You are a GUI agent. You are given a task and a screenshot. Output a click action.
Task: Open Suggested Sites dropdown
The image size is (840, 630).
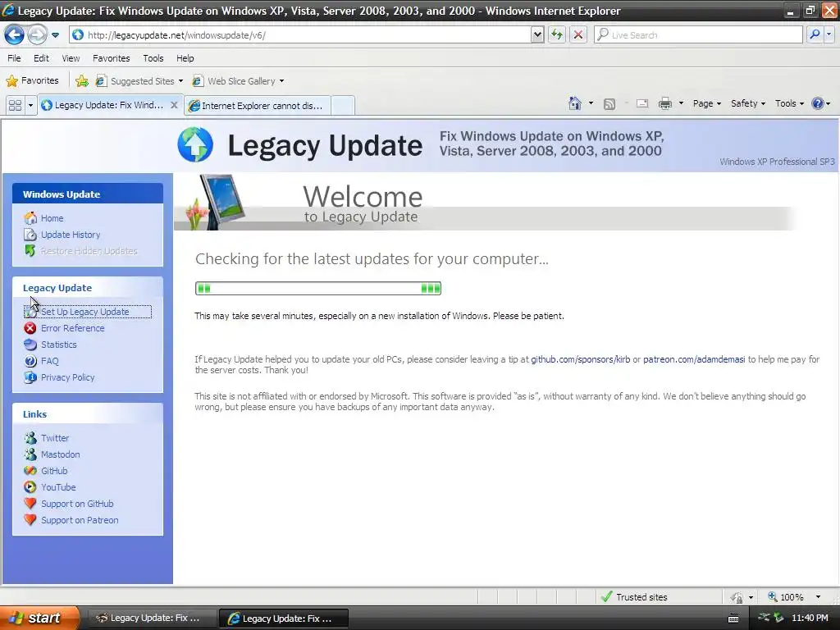click(139, 81)
